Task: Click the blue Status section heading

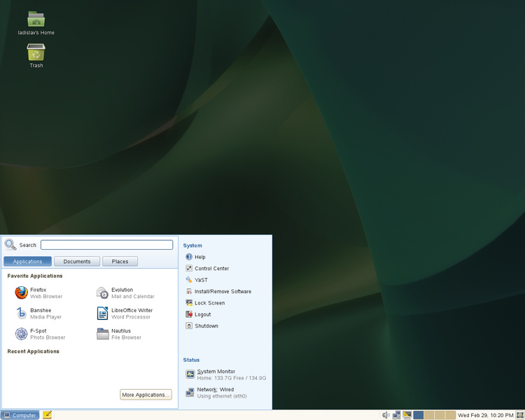Action: point(191,360)
